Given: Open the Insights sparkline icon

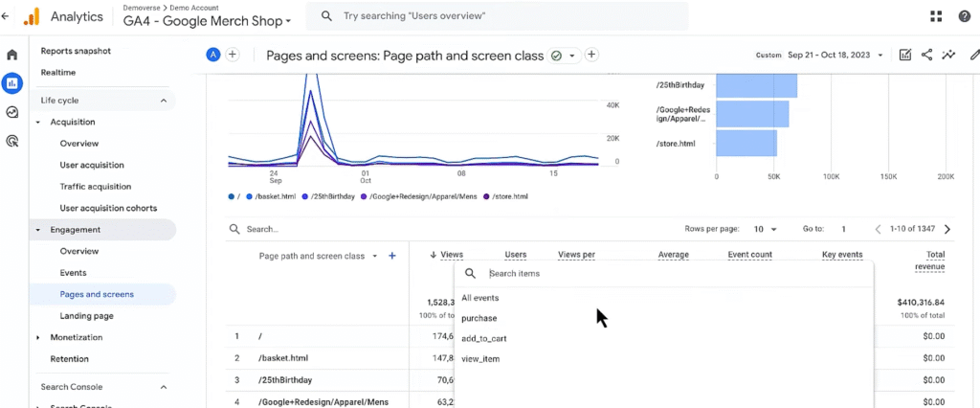Looking at the screenshot, I should [949, 55].
